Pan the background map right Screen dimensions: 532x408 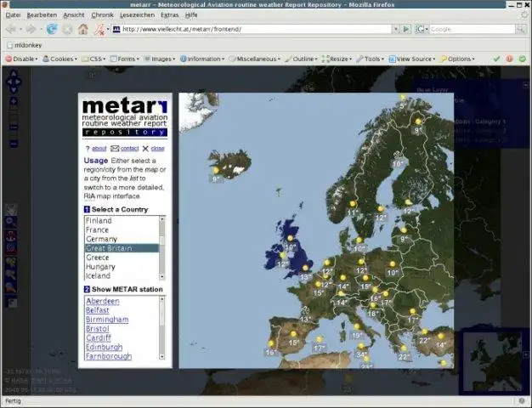click(18, 82)
